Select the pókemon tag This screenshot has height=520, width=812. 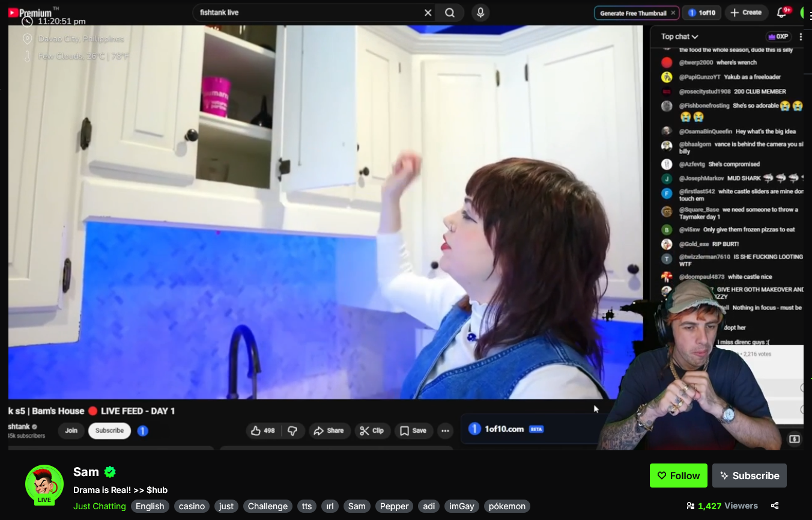[x=507, y=506]
